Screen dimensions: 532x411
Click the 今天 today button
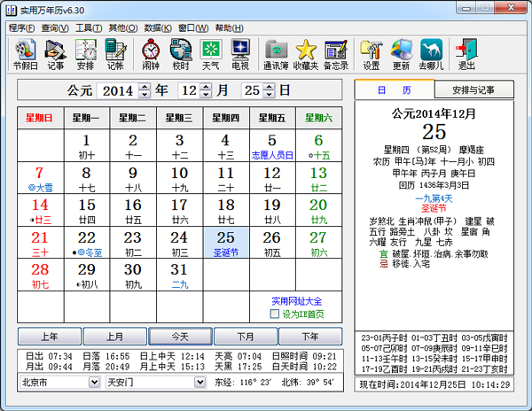[x=180, y=337]
